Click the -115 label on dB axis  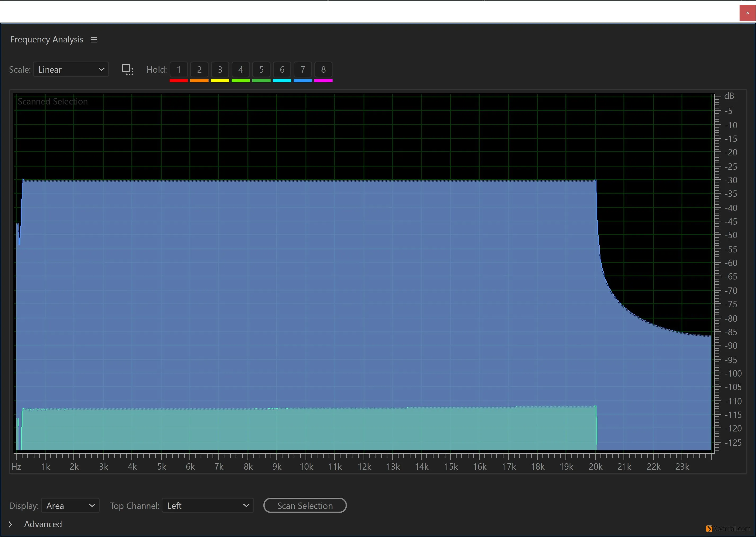coord(733,415)
